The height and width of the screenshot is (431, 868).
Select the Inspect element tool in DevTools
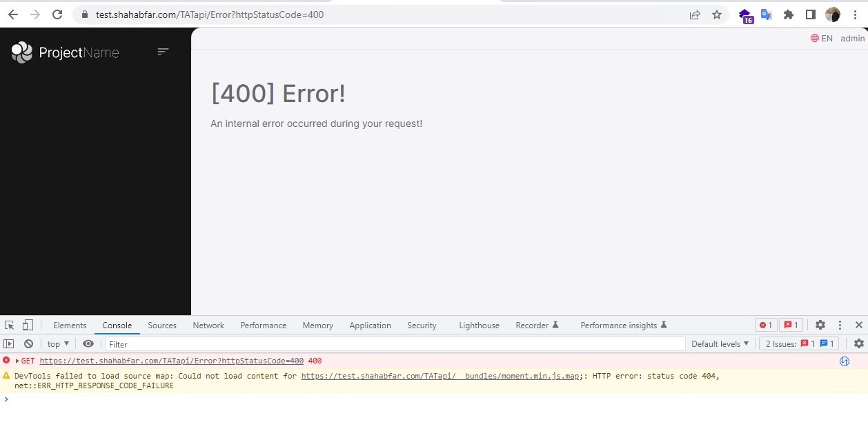click(10, 324)
